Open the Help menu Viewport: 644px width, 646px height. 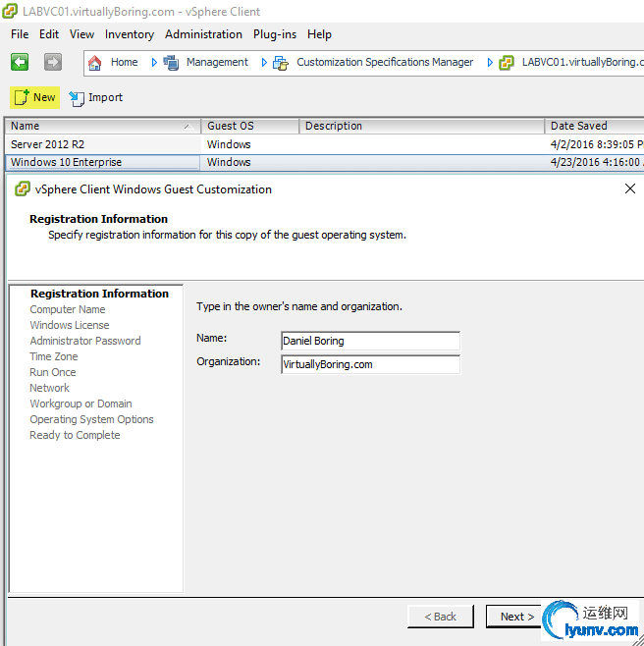pos(319,34)
